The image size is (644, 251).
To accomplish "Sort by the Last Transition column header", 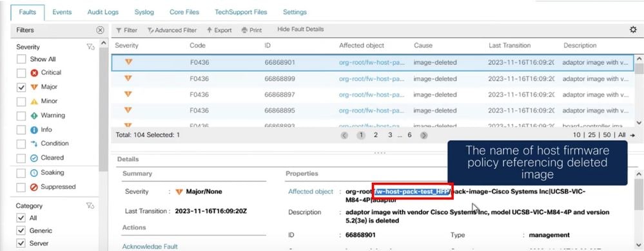I will click(x=510, y=46).
